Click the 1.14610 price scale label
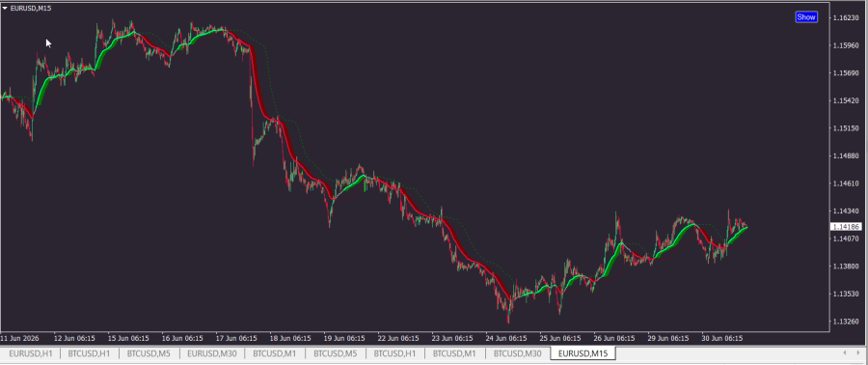This screenshot has height=365, width=868. pyautogui.click(x=847, y=183)
